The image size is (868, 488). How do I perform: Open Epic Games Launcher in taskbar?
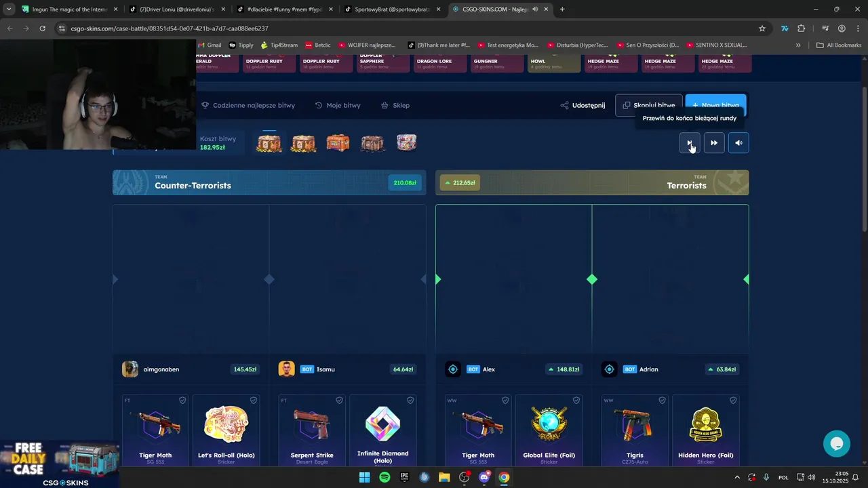click(404, 477)
